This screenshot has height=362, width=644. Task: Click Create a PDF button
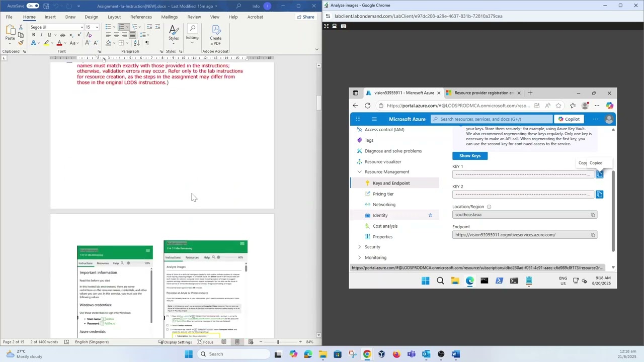(215, 35)
